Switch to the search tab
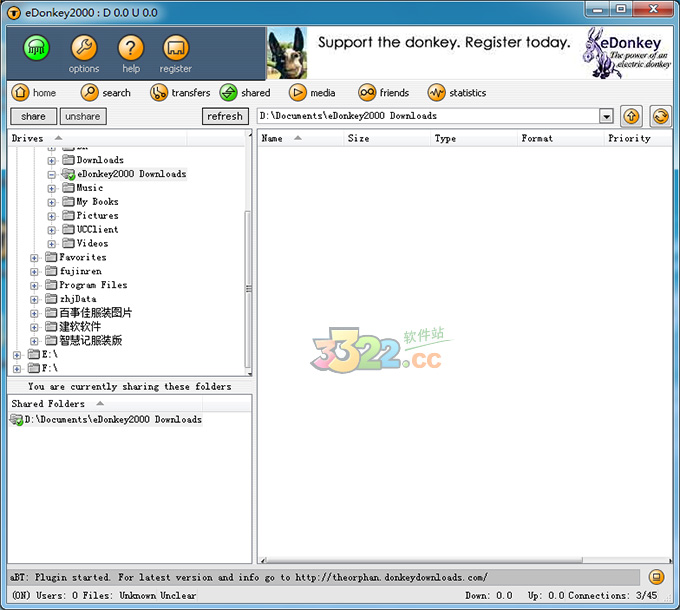The width and height of the screenshot is (680, 610). (105, 93)
